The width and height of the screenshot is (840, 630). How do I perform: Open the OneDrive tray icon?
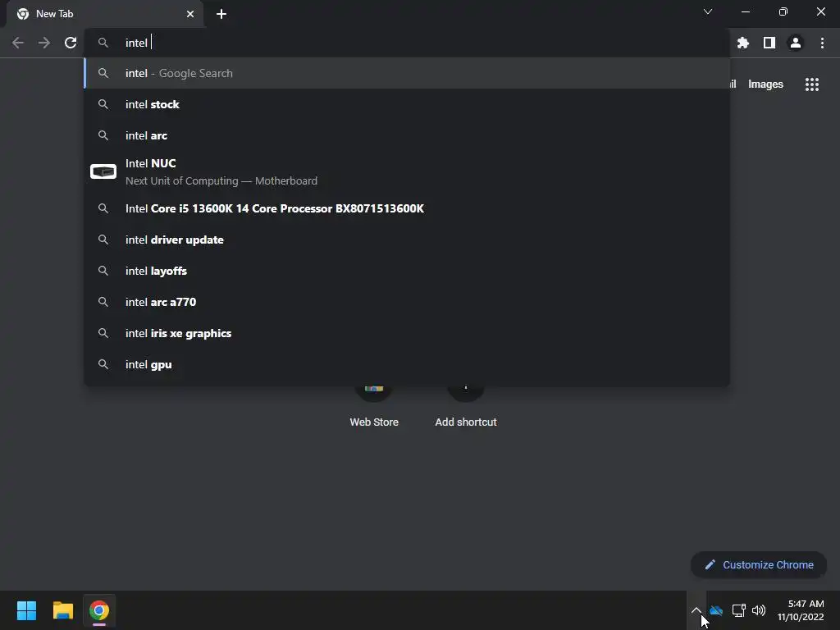715,610
